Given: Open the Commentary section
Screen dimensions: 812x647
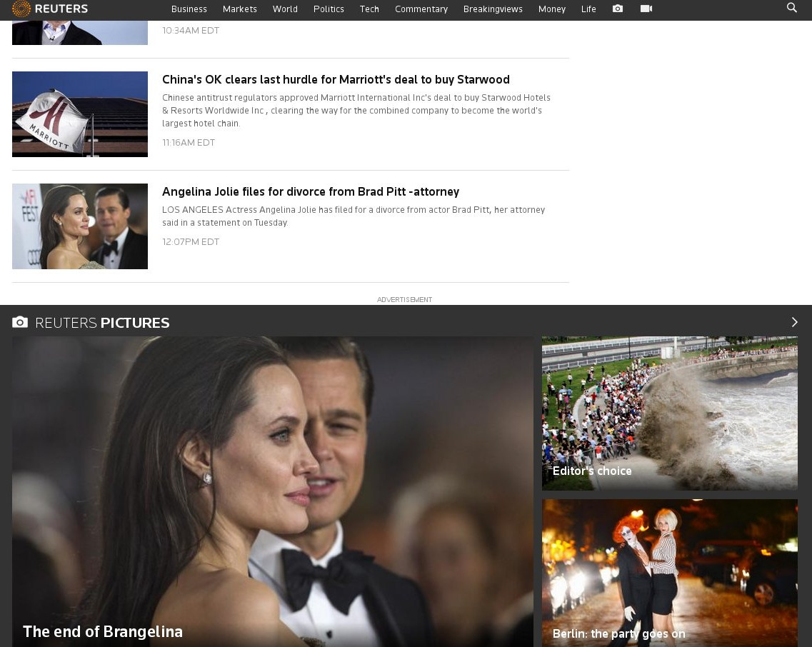Looking at the screenshot, I should (x=421, y=9).
